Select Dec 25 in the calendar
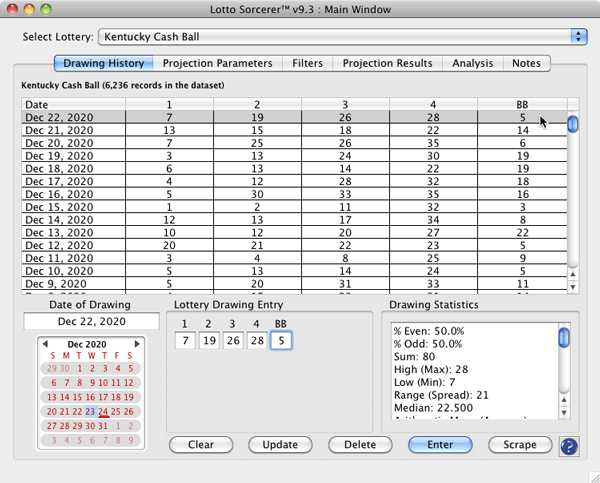 coord(118,411)
